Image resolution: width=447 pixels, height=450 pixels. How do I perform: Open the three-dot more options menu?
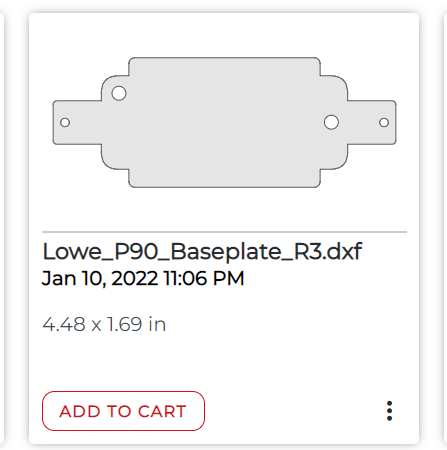point(389,411)
